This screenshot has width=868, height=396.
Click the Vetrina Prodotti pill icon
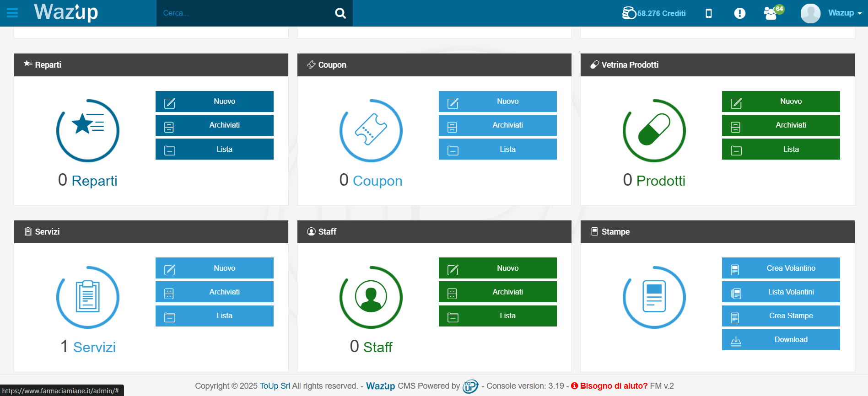(x=654, y=130)
